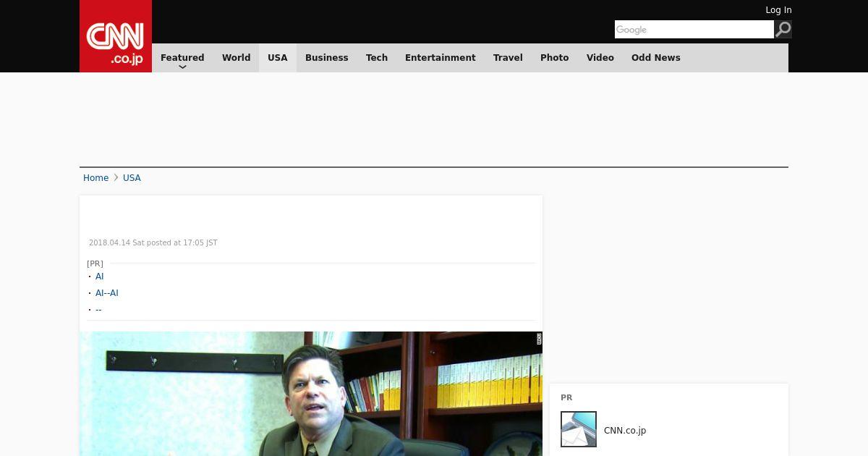
Task: Click the posted date '2018.04.14 Sat' text
Action: [116, 243]
